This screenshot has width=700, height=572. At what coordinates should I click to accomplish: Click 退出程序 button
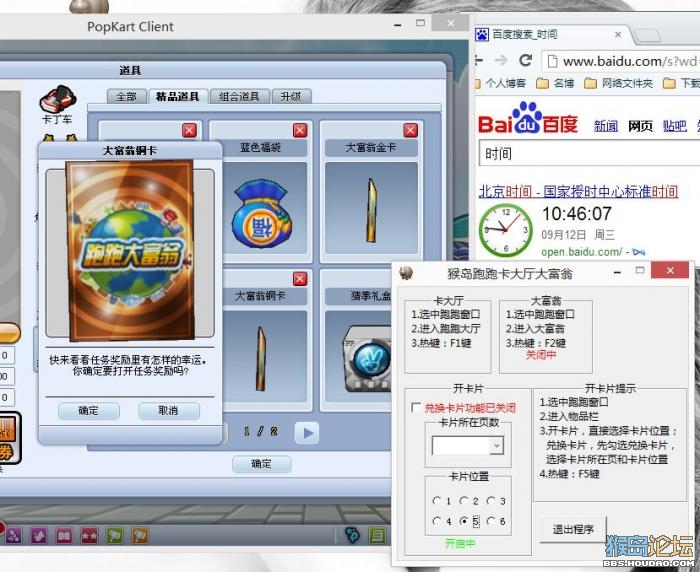point(573,530)
